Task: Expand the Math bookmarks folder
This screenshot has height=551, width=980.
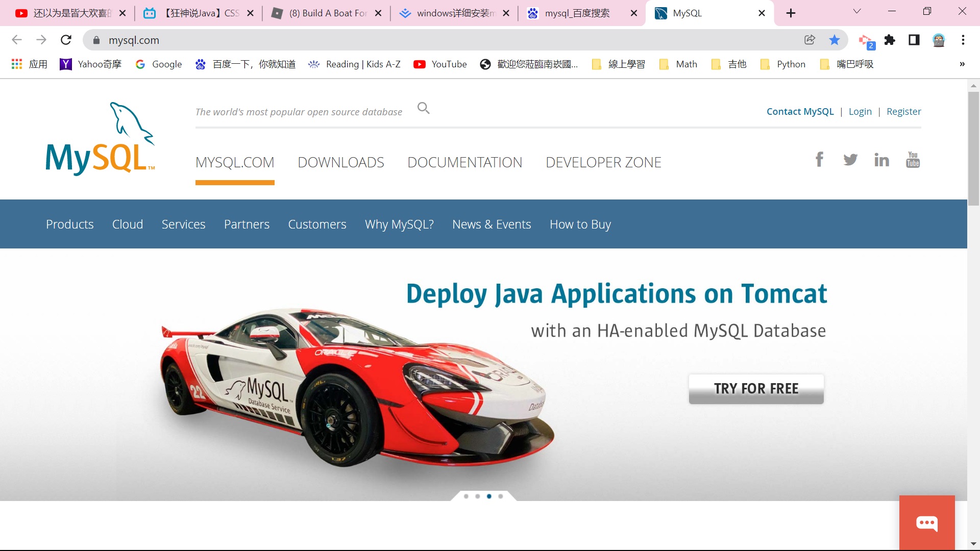Action: (x=678, y=64)
